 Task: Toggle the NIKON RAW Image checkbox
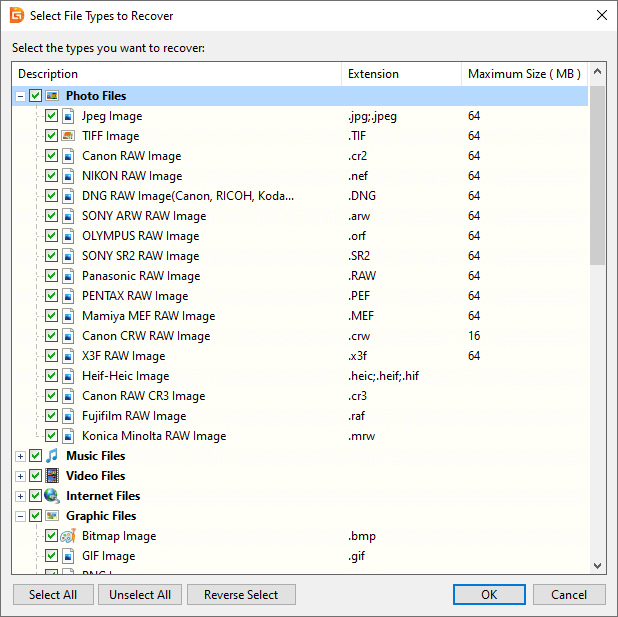pos(52,176)
